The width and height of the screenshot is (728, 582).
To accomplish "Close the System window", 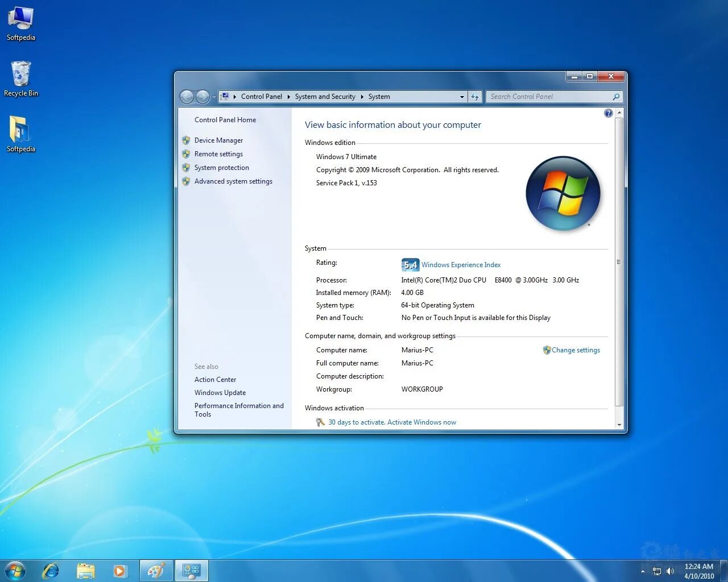I will [x=611, y=76].
